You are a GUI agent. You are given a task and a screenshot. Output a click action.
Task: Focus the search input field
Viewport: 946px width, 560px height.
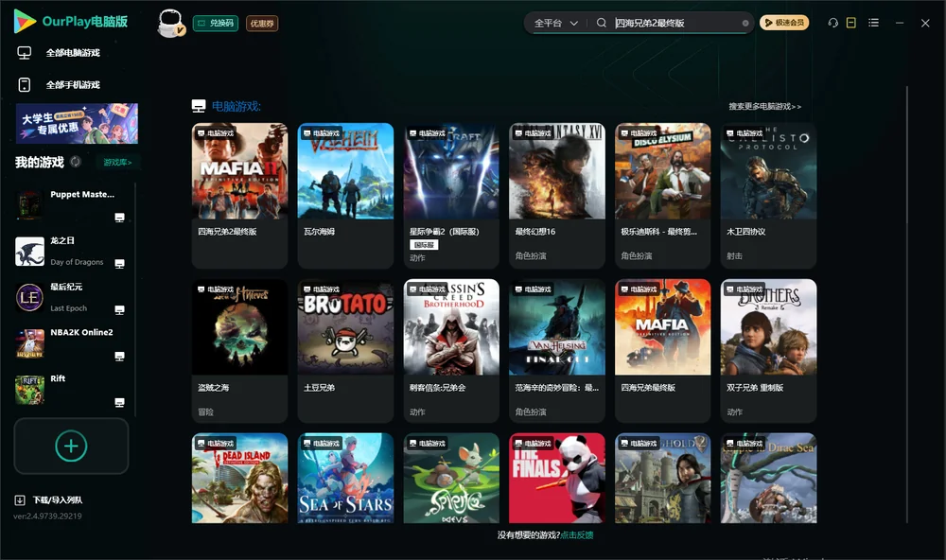tap(675, 23)
